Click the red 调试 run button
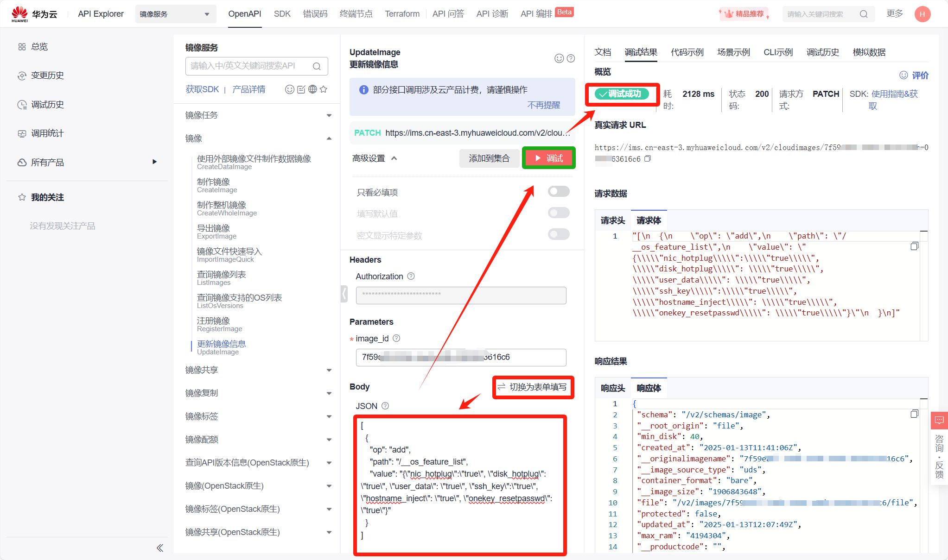The height and width of the screenshot is (560, 948). 549,158
